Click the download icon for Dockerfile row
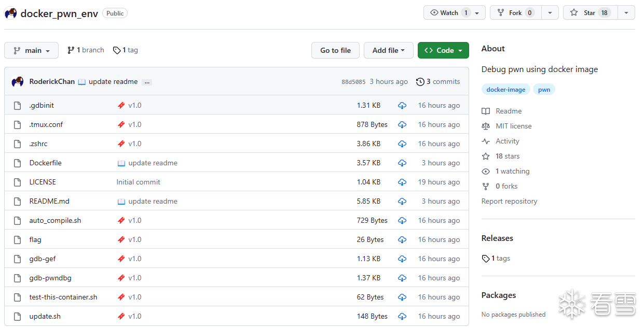 pos(402,163)
